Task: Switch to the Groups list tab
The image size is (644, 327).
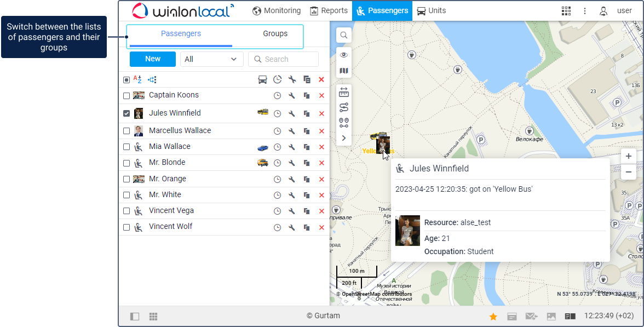Action: (275, 34)
